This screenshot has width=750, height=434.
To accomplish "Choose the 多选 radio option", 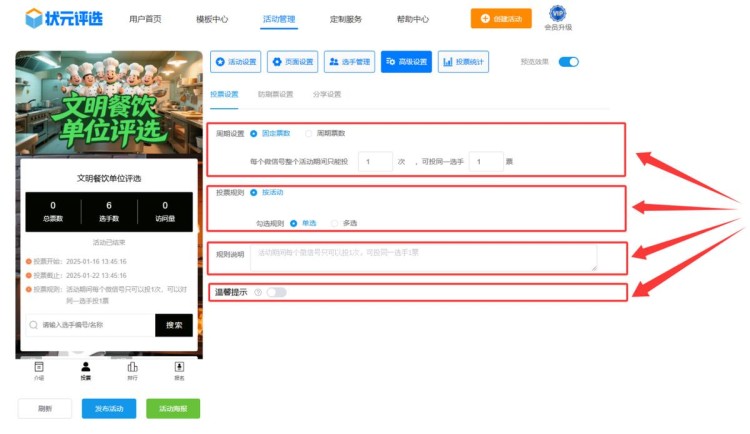I will [336, 223].
